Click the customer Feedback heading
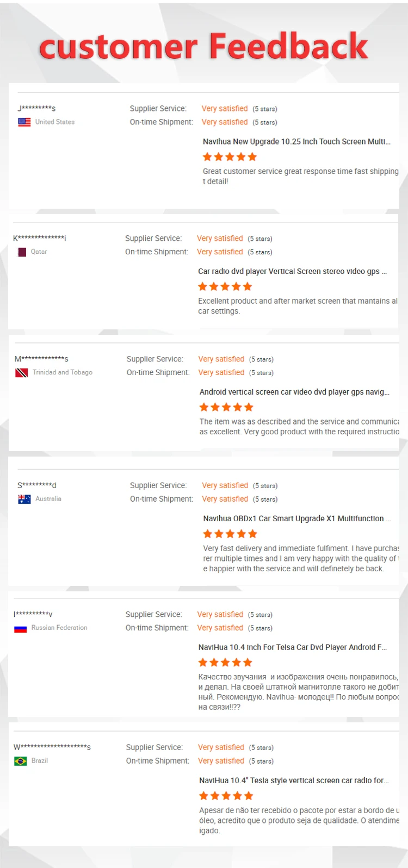408x868 pixels. pos(204,46)
